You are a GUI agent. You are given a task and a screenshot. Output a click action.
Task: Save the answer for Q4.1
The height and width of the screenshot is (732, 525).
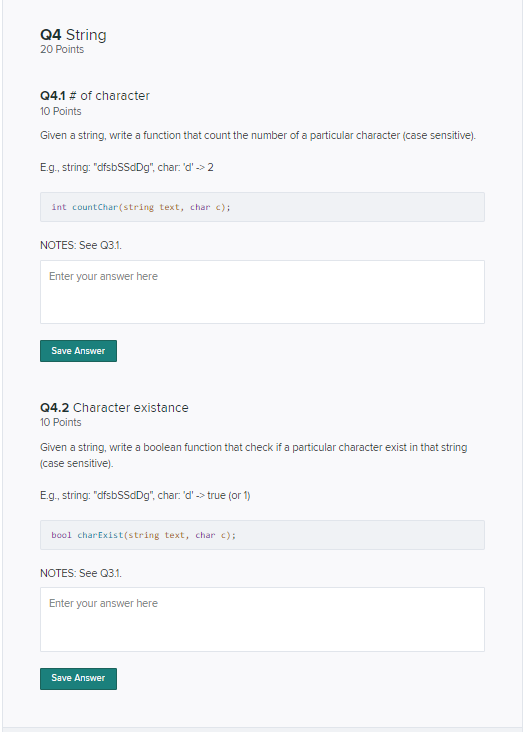[78, 351]
